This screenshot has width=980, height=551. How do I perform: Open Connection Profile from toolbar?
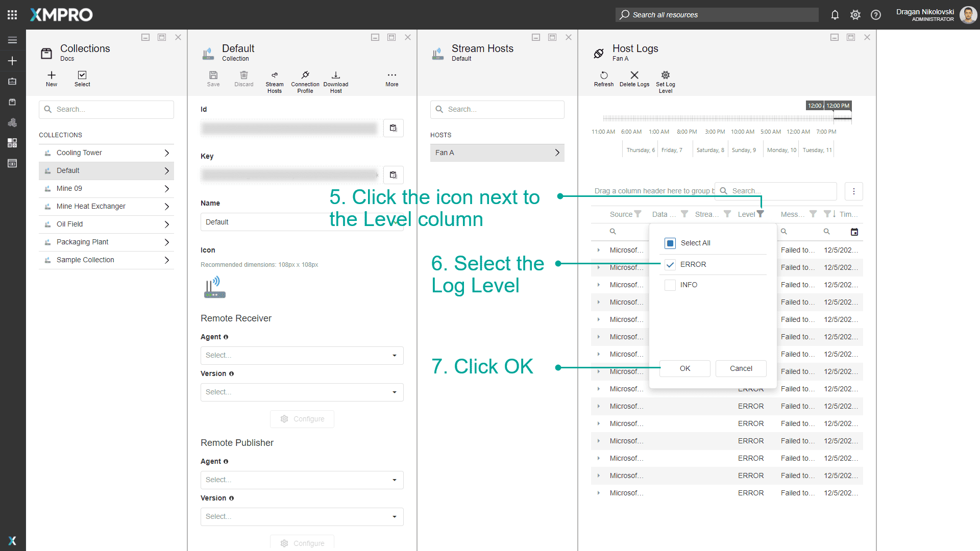coord(305,76)
